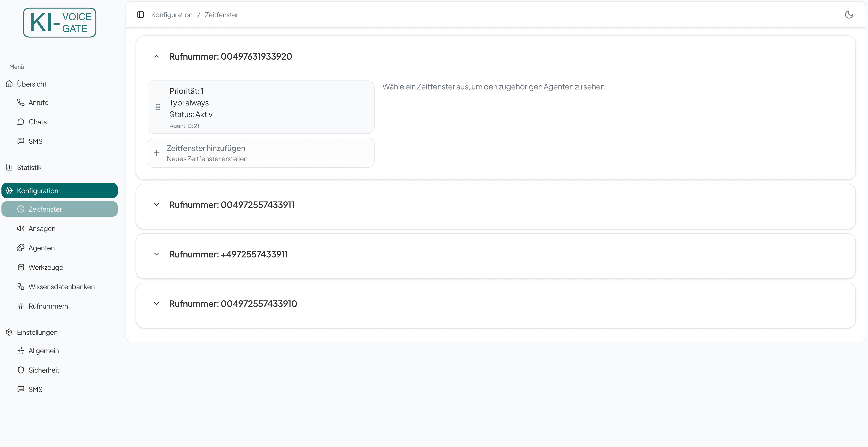
Task: Open Werkzeuge via toolbox icon
Action: (x=21, y=267)
